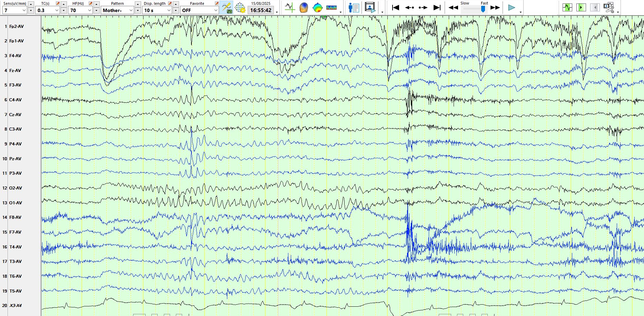
Task: Expand the options arrow after the play button
Action: (x=521, y=12)
